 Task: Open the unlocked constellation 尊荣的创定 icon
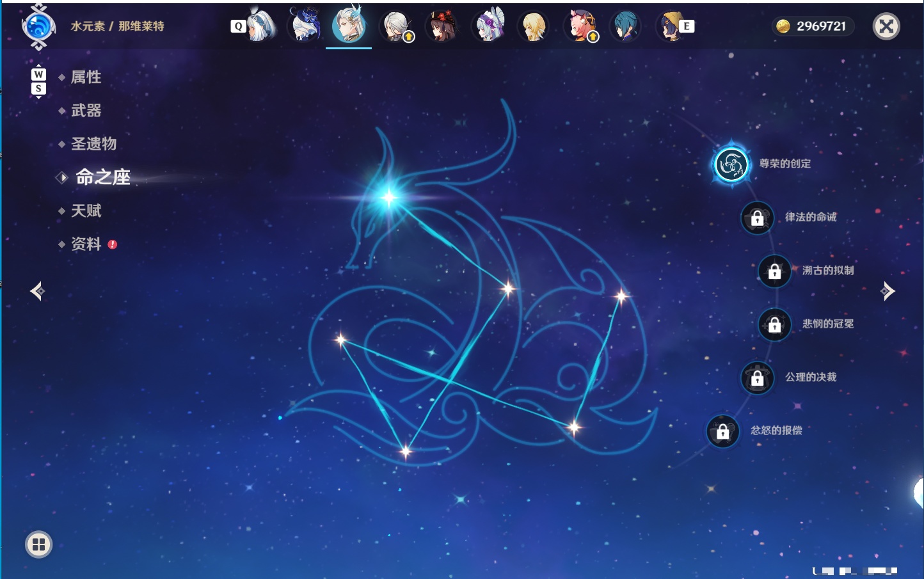731,164
